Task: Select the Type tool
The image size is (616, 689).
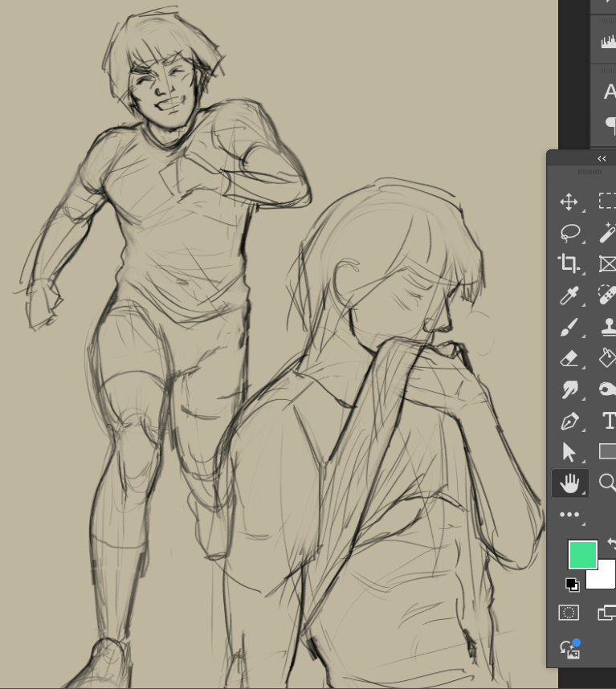Action: (610, 421)
